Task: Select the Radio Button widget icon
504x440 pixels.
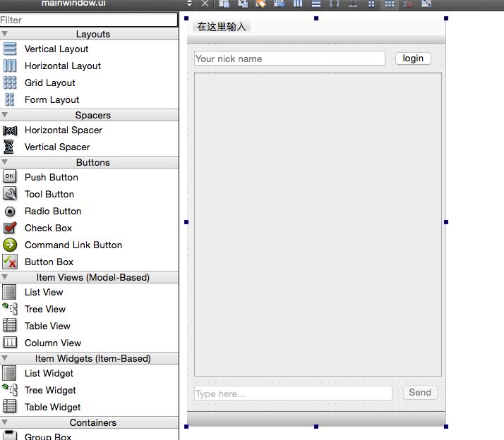Action: [x=10, y=212]
